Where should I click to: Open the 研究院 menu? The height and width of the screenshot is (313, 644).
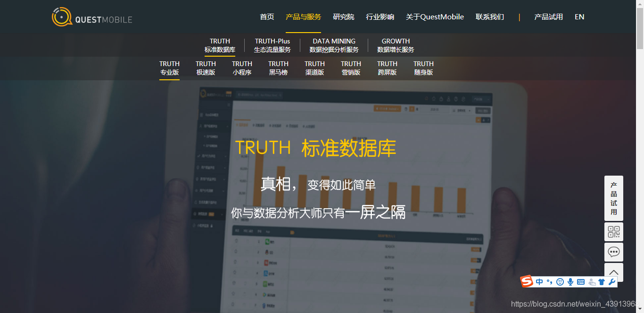pos(343,17)
